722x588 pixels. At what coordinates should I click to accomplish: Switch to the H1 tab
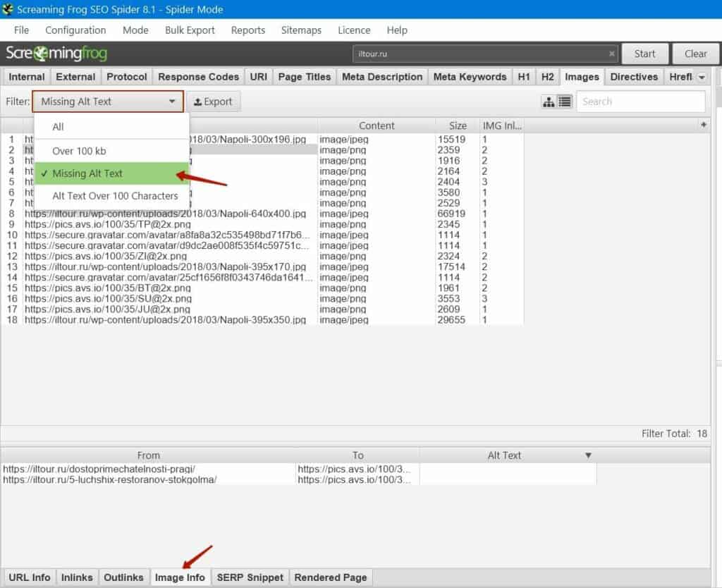point(524,77)
